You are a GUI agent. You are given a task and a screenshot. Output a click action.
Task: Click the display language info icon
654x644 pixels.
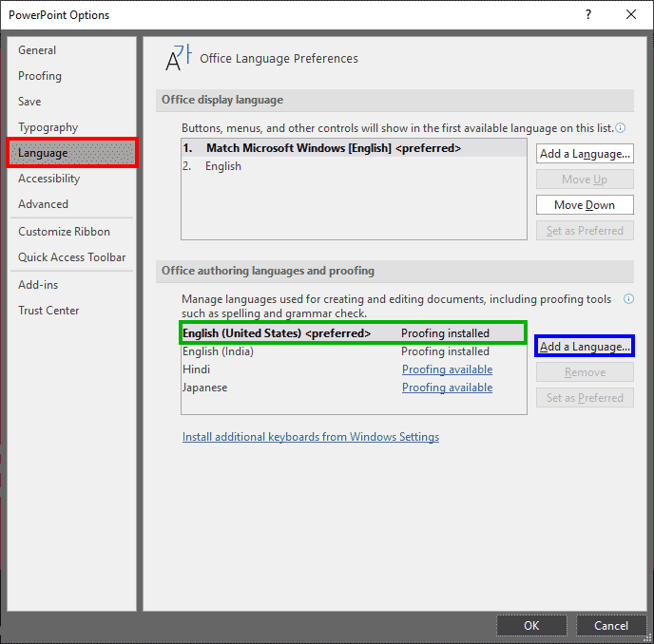620,128
